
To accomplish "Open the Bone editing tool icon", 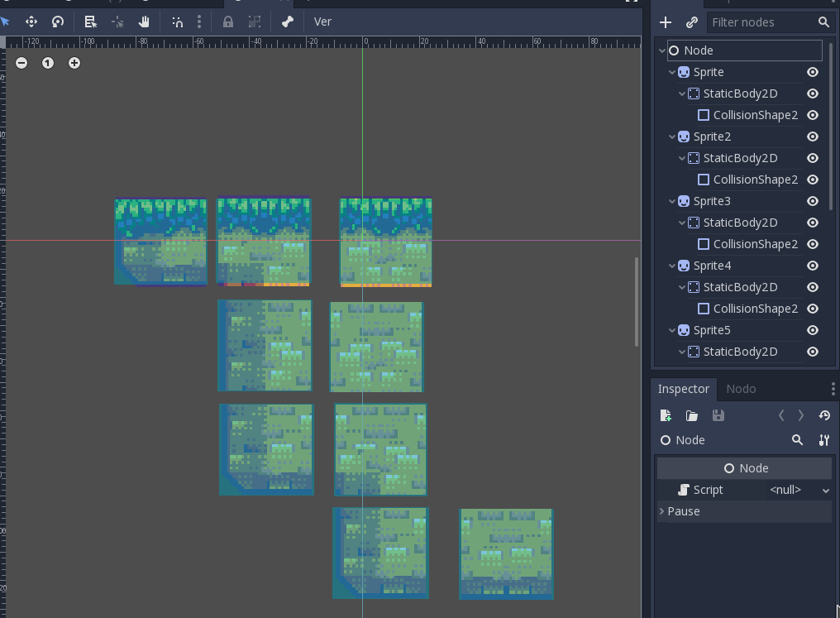I will coord(288,22).
